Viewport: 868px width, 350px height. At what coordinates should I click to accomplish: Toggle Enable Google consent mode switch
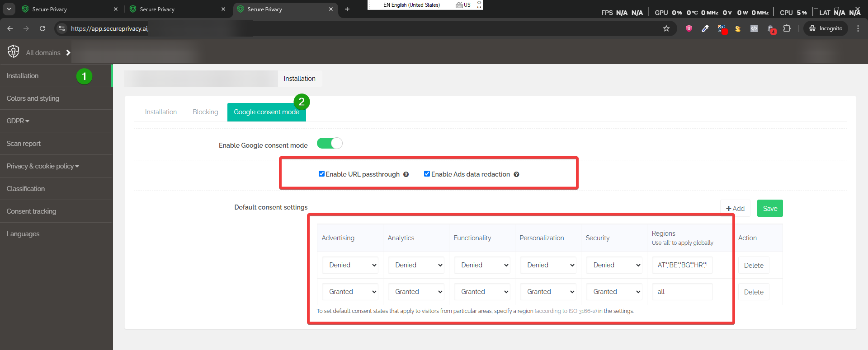pos(330,144)
